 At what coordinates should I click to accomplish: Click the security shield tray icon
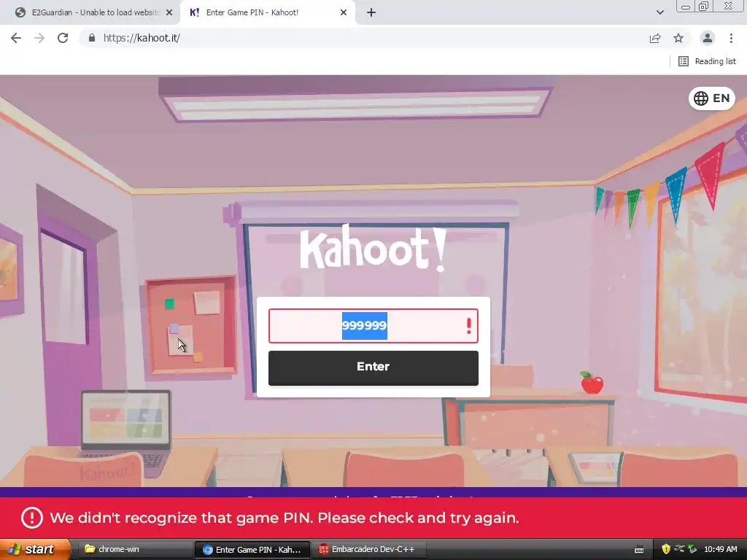pos(665,549)
